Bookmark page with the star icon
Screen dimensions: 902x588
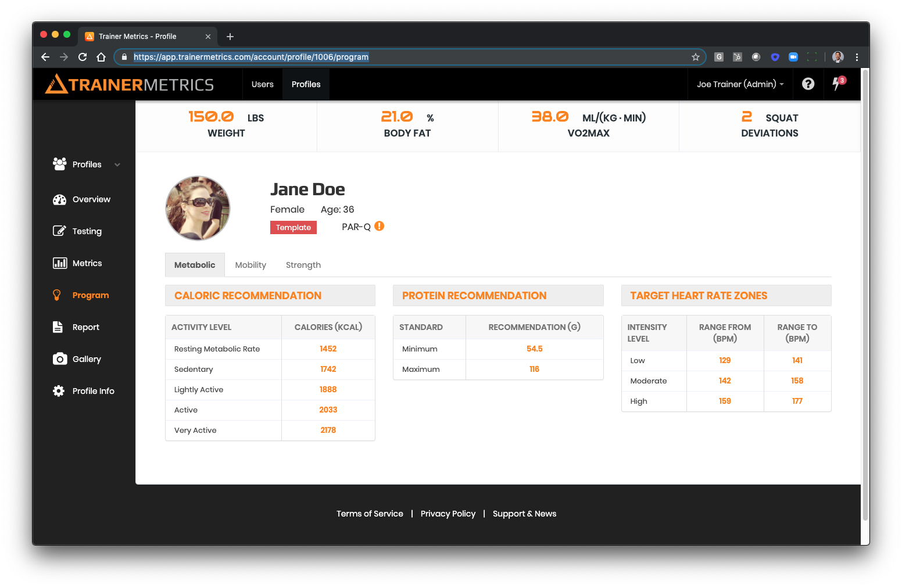[695, 57]
